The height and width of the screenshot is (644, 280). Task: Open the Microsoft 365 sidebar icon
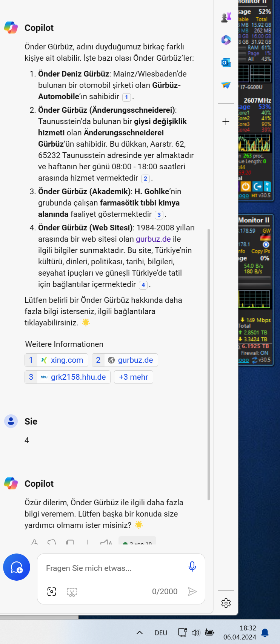coord(226,40)
